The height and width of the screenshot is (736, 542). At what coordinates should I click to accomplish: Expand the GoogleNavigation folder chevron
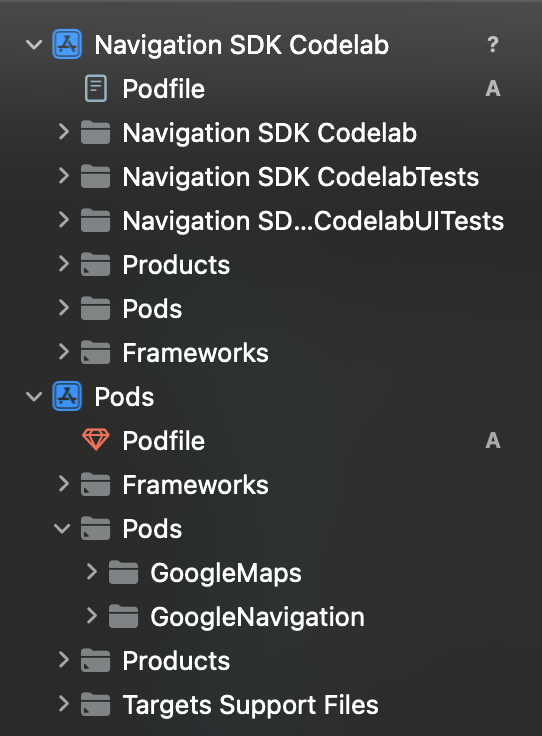92,616
